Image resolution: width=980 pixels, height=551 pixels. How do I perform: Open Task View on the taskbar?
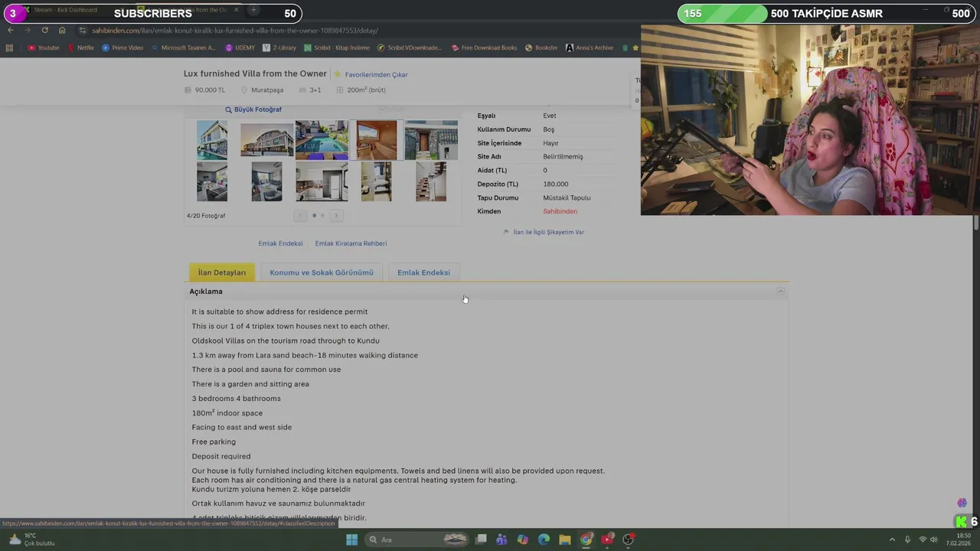pyautogui.click(x=481, y=540)
